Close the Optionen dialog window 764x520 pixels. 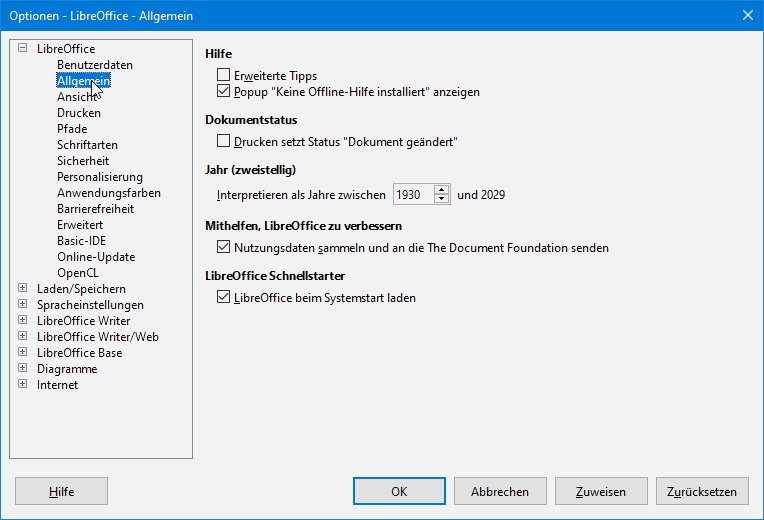748,16
